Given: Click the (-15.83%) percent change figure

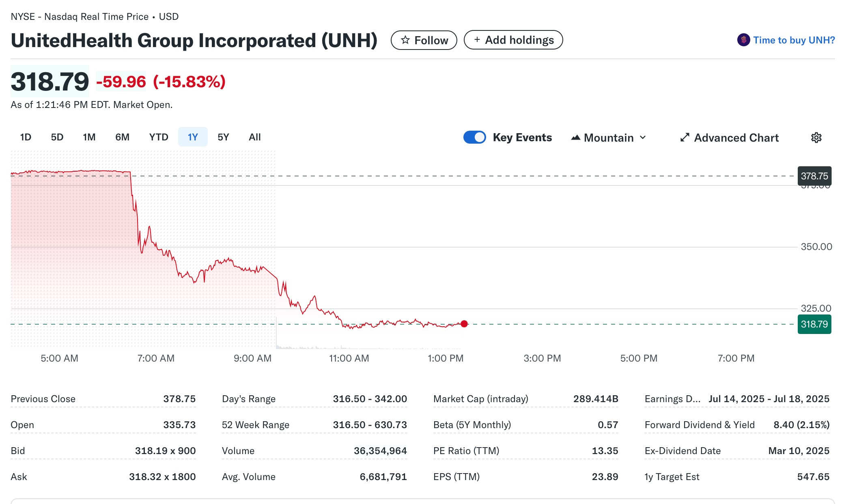Looking at the screenshot, I should pyautogui.click(x=189, y=82).
